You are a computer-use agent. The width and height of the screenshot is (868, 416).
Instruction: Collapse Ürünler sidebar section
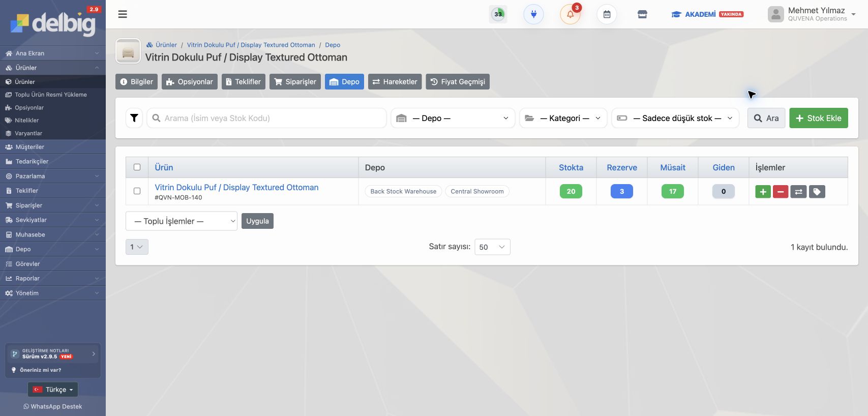[x=53, y=68]
